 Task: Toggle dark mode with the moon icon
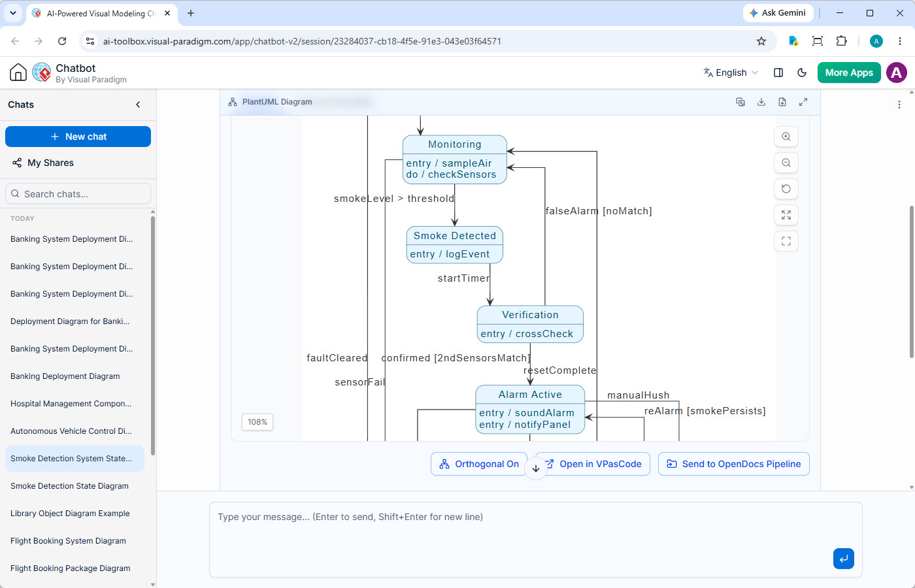click(x=802, y=73)
